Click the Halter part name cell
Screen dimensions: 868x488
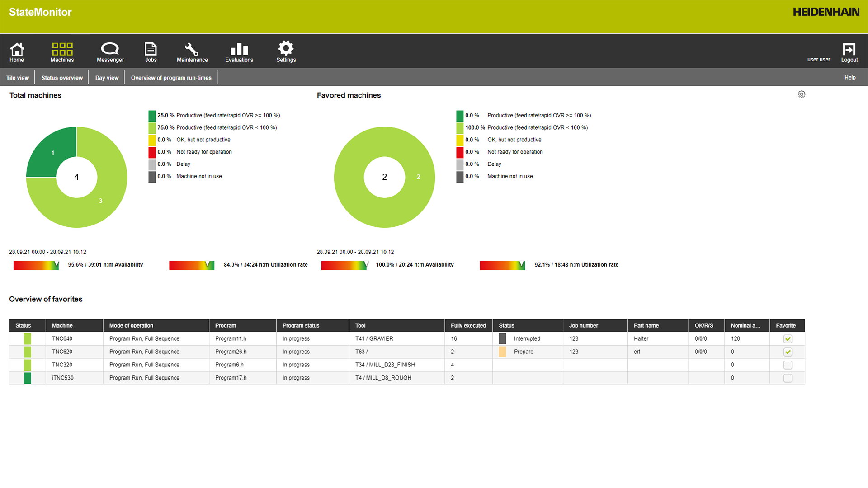pyautogui.click(x=658, y=338)
